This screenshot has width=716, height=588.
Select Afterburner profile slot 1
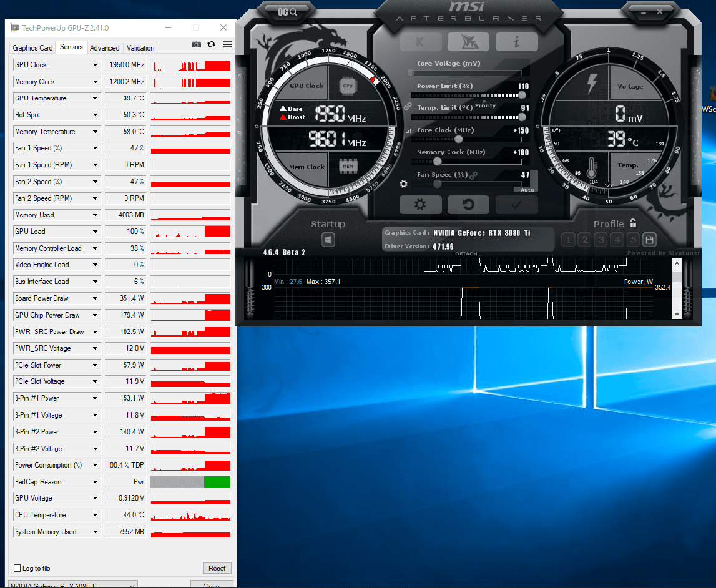pos(568,240)
